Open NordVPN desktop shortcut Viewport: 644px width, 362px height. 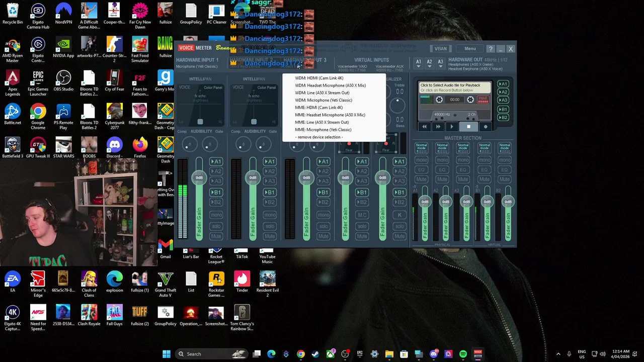click(x=63, y=14)
